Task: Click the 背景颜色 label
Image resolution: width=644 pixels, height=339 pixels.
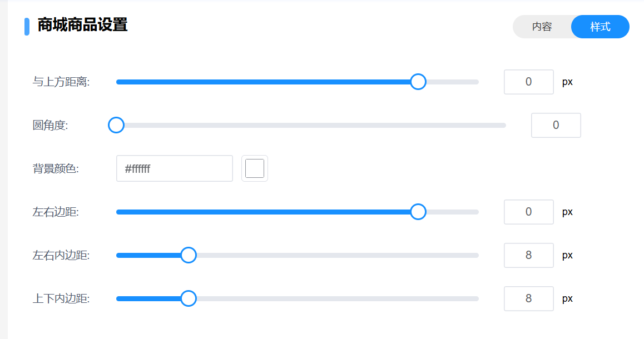Action: 56,168
